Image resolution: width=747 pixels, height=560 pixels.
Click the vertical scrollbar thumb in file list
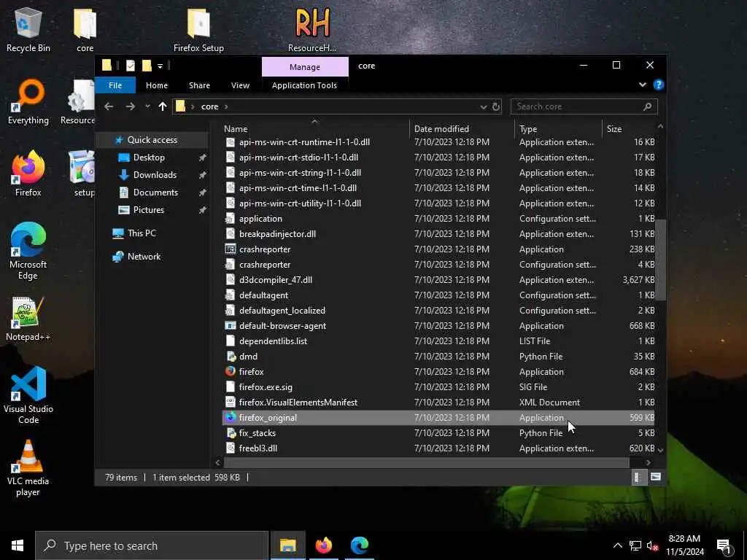click(660, 260)
